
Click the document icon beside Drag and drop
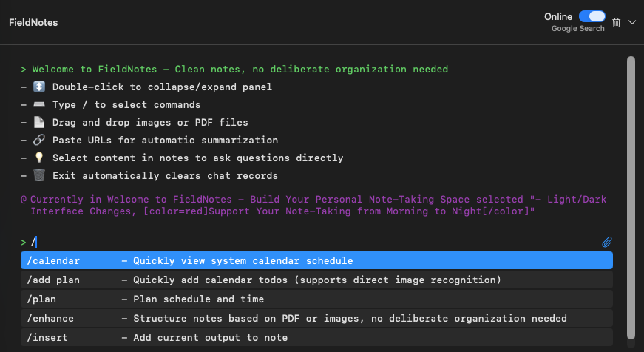(x=39, y=122)
